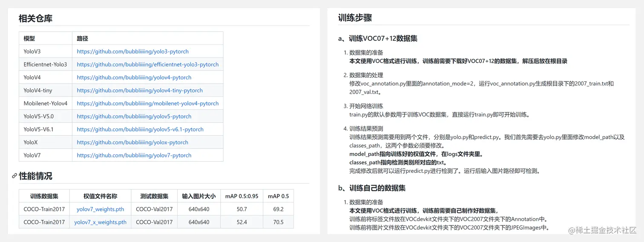644x242 pixels.
Task: Open the yolov4-tiny-pytorch GitHub link
Action: (x=140, y=90)
